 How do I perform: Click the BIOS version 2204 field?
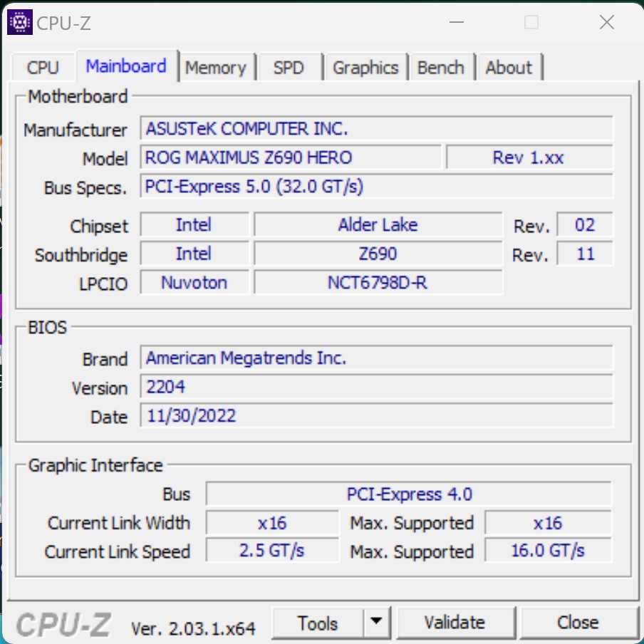[x=377, y=387]
